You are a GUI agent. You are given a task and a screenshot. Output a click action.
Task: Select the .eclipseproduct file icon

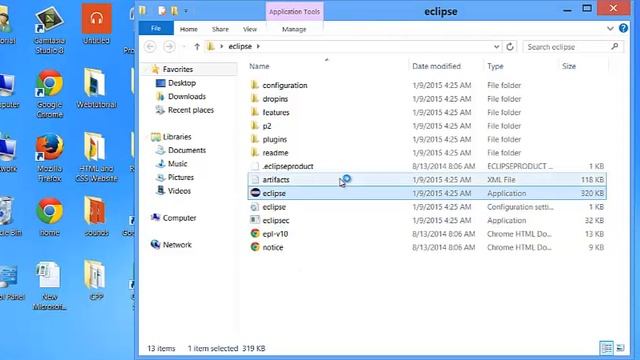click(255, 166)
